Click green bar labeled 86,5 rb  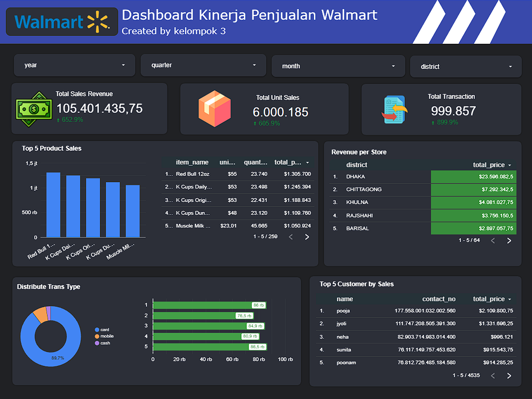pos(210,347)
